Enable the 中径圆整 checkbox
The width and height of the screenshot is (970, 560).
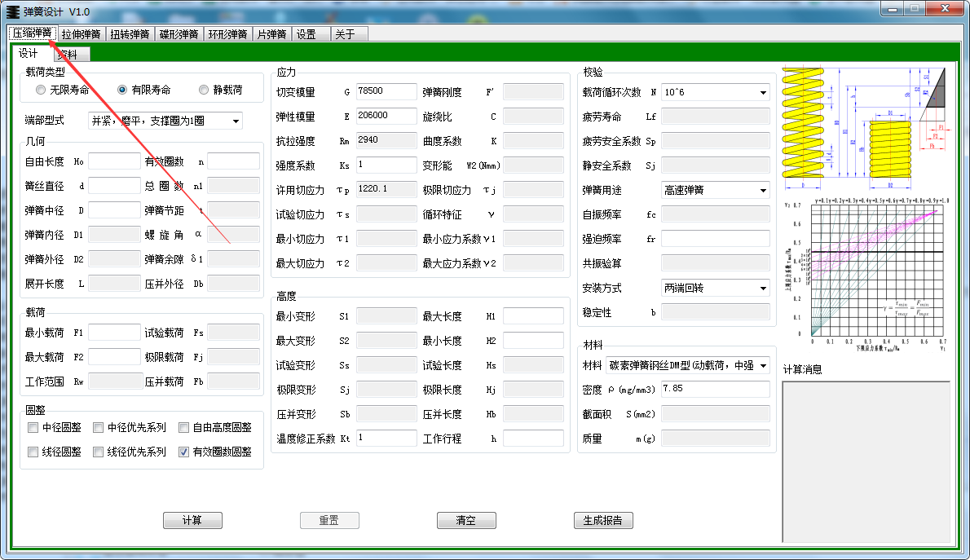[32, 427]
